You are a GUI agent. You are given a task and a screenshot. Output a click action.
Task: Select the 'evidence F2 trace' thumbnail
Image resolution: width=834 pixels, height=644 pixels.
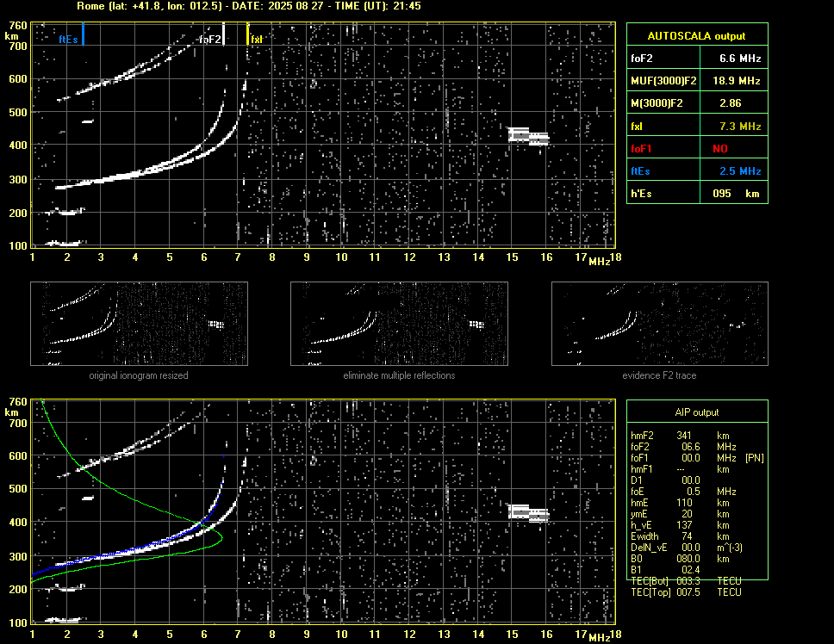pyautogui.click(x=660, y=324)
